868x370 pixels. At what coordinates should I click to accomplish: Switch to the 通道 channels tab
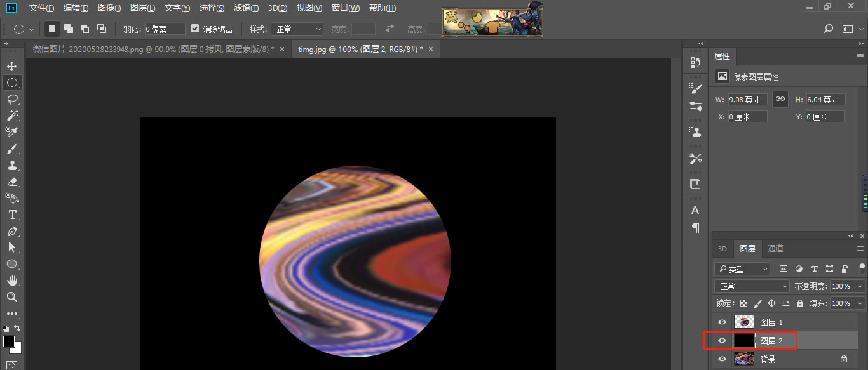pyautogui.click(x=775, y=248)
